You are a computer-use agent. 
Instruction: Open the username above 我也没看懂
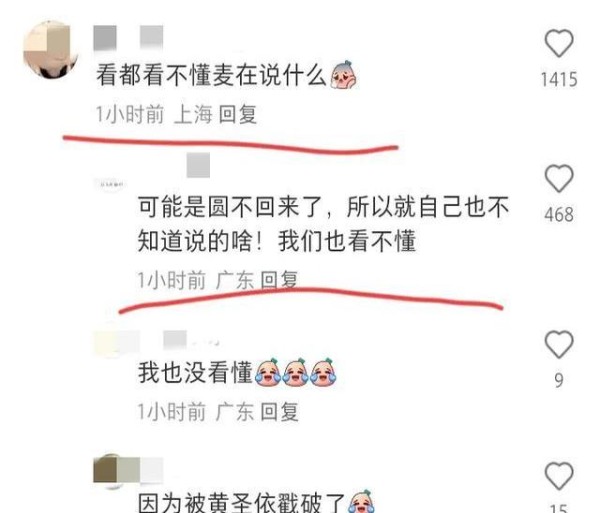click(x=175, y=340)
